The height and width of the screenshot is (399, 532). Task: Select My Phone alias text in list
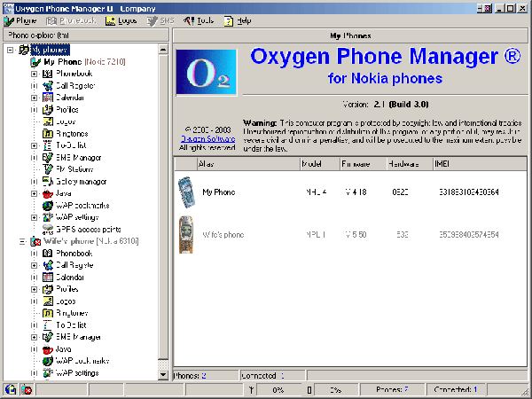[218, 192]
